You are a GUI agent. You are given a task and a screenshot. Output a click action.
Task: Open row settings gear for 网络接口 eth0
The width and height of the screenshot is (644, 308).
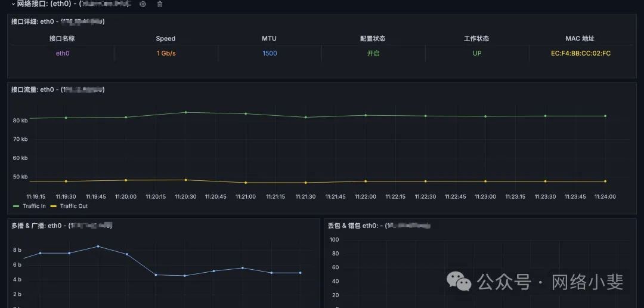point(143,4)
